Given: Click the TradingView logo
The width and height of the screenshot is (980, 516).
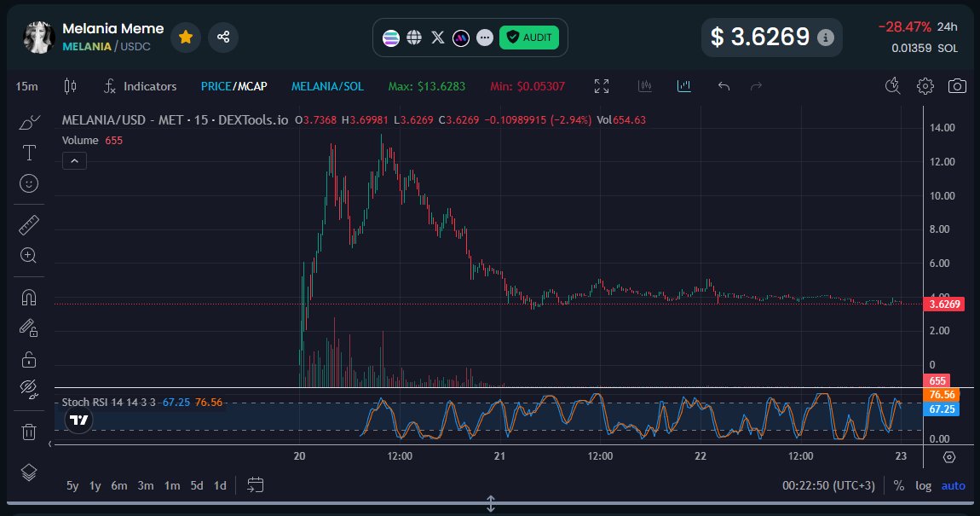Looking at the screenshot, I should click(78, 420).
